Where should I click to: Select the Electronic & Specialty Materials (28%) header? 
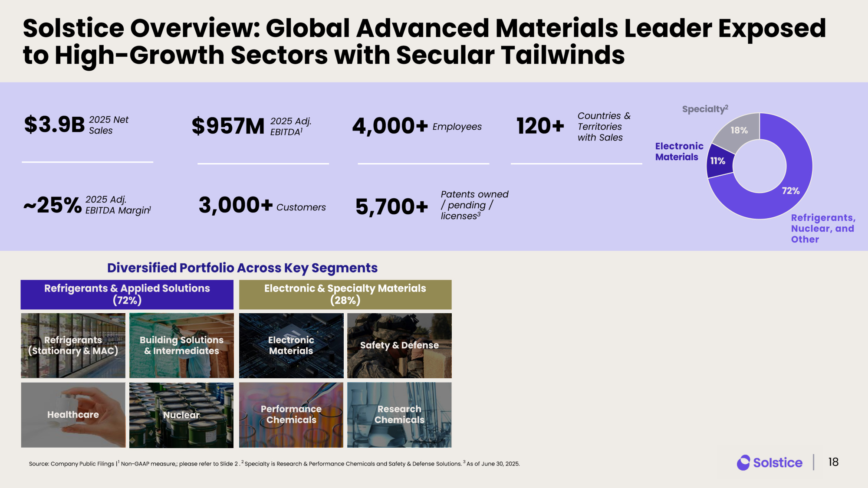(x=345, y=294)
